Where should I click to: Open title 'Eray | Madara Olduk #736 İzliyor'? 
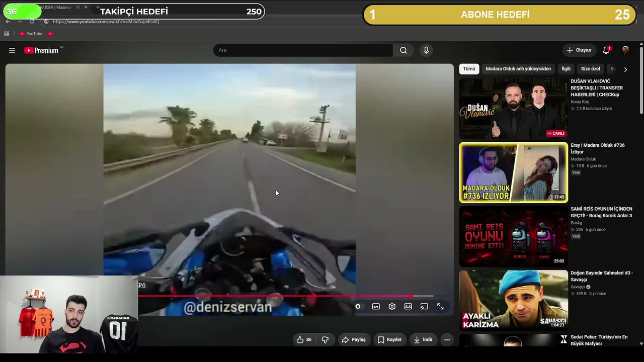point(598,148)
